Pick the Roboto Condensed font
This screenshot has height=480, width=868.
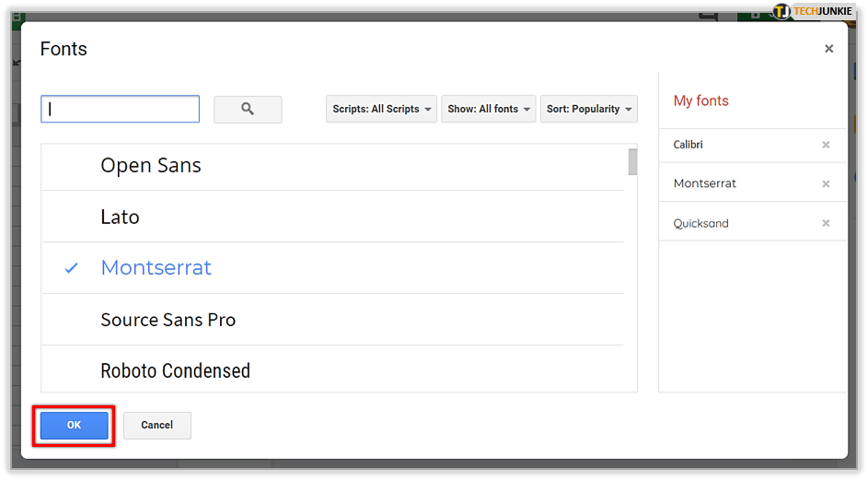click(176, 370)
